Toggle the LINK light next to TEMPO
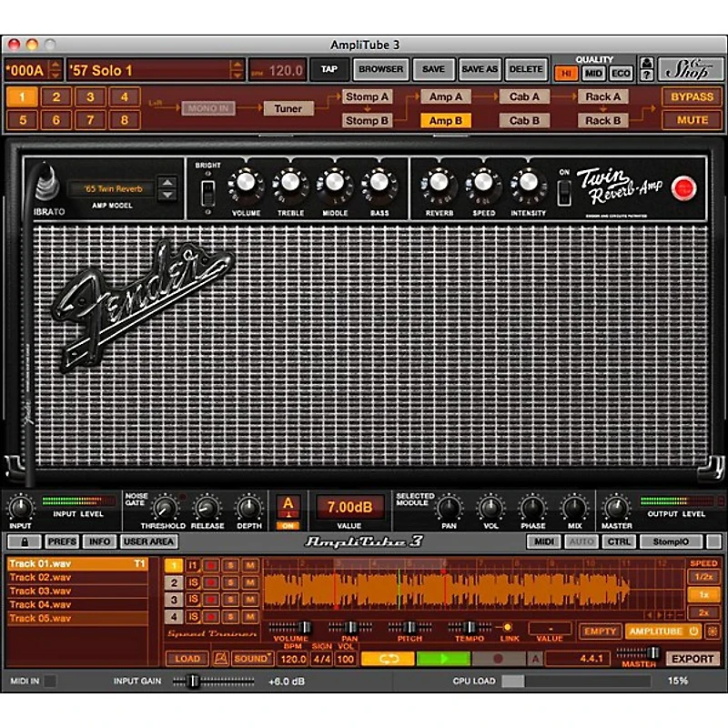The height and width of the screenshot is (728, 728). [x=508, y=627]
